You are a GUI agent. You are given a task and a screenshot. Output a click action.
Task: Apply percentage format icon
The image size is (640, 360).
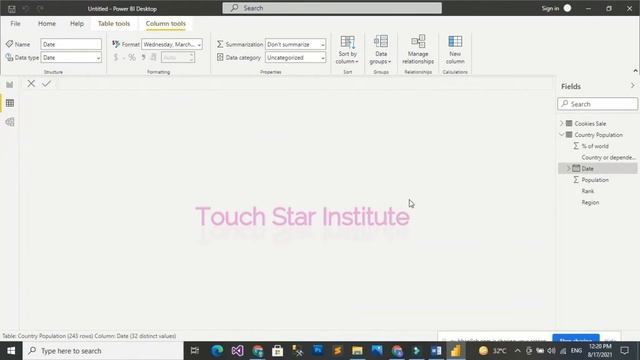(132, 58)
